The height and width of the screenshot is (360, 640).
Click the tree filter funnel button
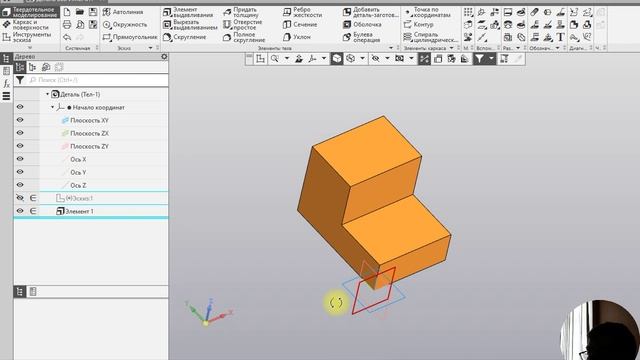pyautogui.click(x=20, y=80)
